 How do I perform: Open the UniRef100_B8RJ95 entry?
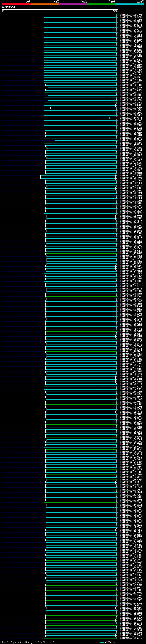[131, 633]
